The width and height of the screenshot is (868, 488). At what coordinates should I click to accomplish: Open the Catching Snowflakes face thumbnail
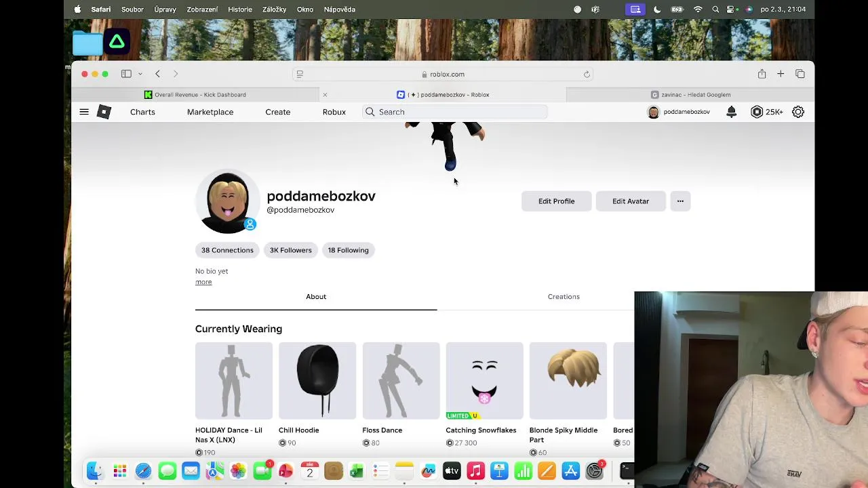484,381
